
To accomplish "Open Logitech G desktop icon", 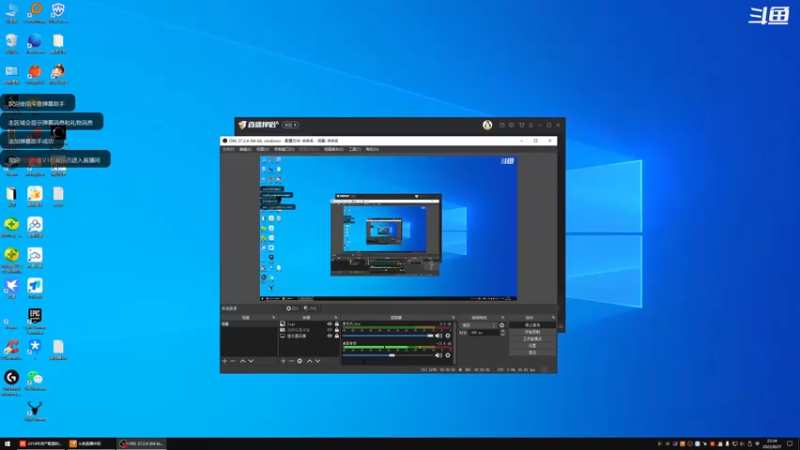I will click(x=11, y=383).
